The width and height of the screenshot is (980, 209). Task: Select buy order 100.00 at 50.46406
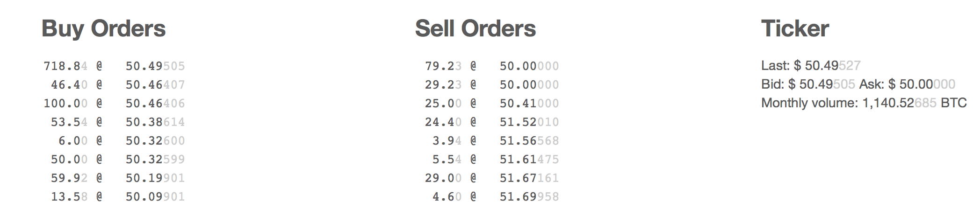click(115, 104)
